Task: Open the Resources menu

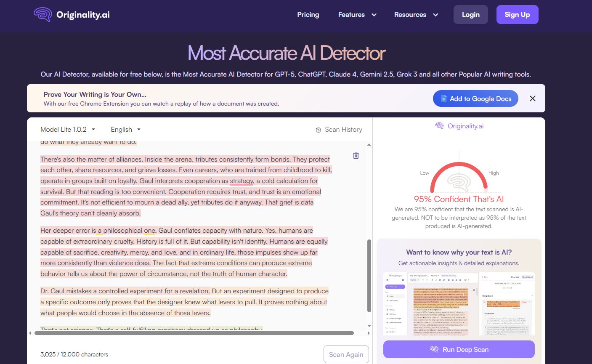Action: point(416,15)
